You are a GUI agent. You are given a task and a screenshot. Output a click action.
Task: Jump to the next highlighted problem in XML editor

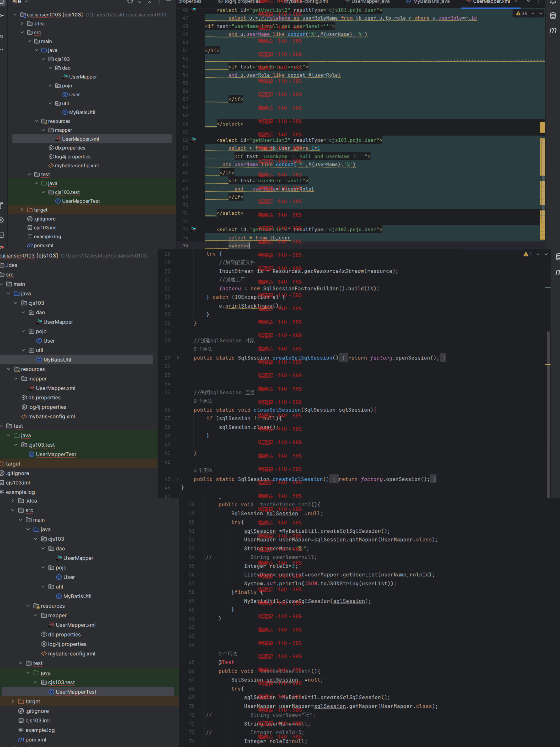[541, 13]
